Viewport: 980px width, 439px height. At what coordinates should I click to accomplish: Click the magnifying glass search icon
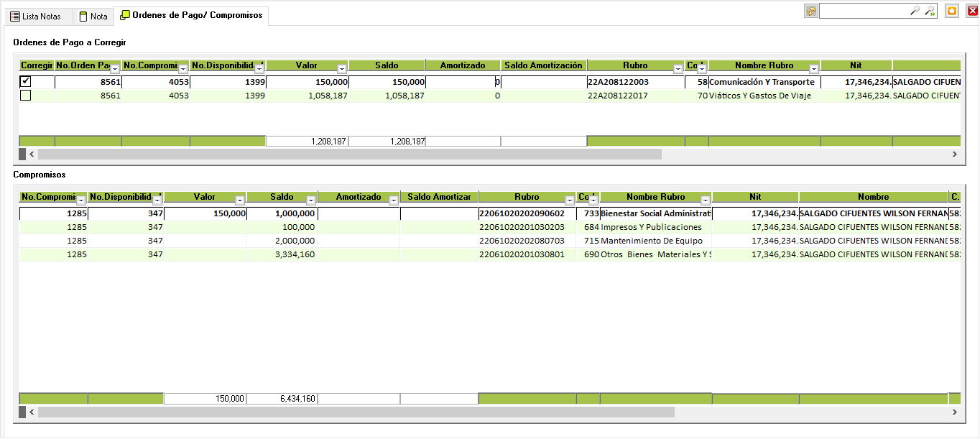click(x=915, y=11)
